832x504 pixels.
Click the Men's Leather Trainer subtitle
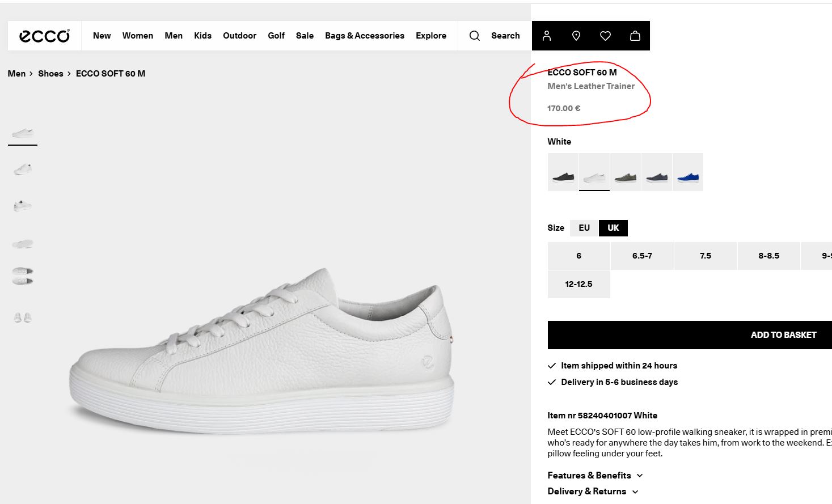pos(591,86)
